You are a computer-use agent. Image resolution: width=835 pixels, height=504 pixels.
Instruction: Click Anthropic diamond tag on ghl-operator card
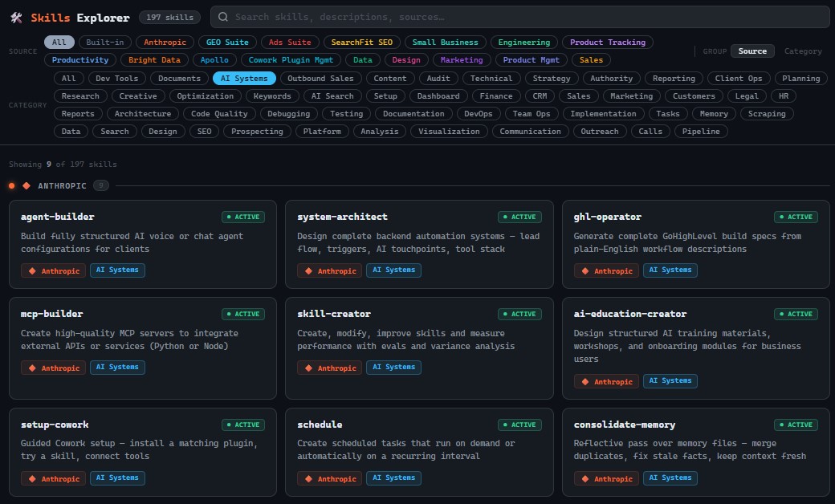tap(606, 270)
